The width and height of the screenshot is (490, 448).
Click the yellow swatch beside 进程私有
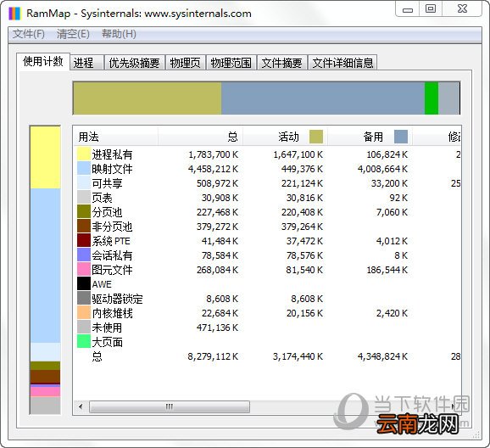click(84, 154)
